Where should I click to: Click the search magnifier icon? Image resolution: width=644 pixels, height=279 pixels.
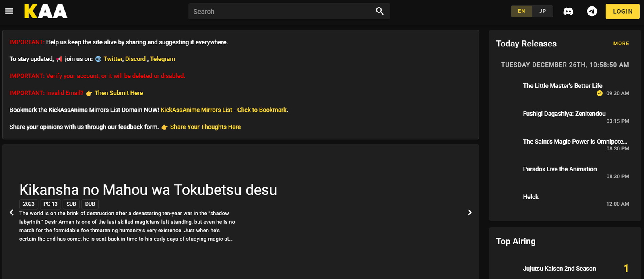pyautogui.click(x=380, y=11)
